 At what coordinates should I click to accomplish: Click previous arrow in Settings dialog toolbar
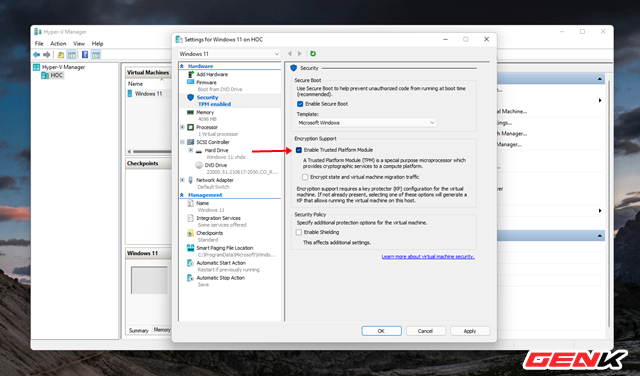[290, 53]
